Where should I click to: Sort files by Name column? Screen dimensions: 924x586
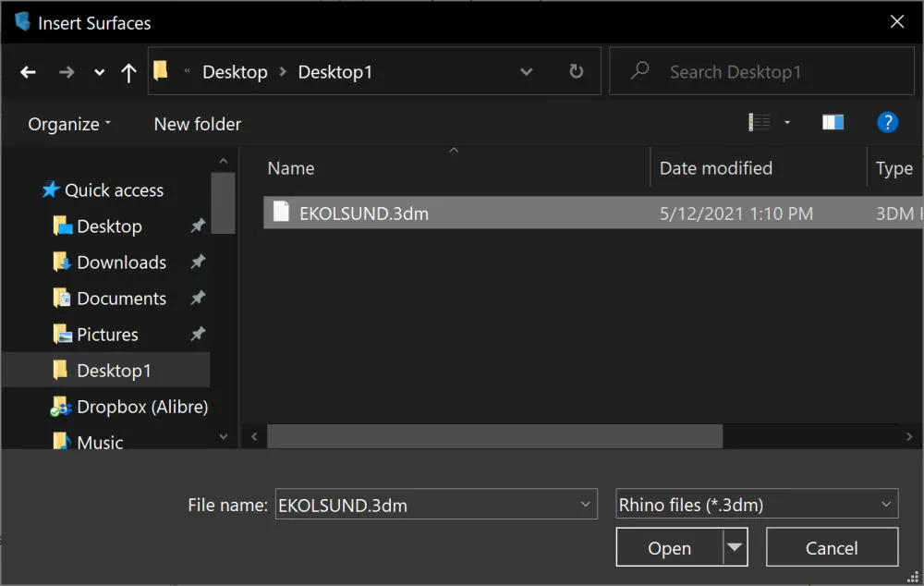290,168
